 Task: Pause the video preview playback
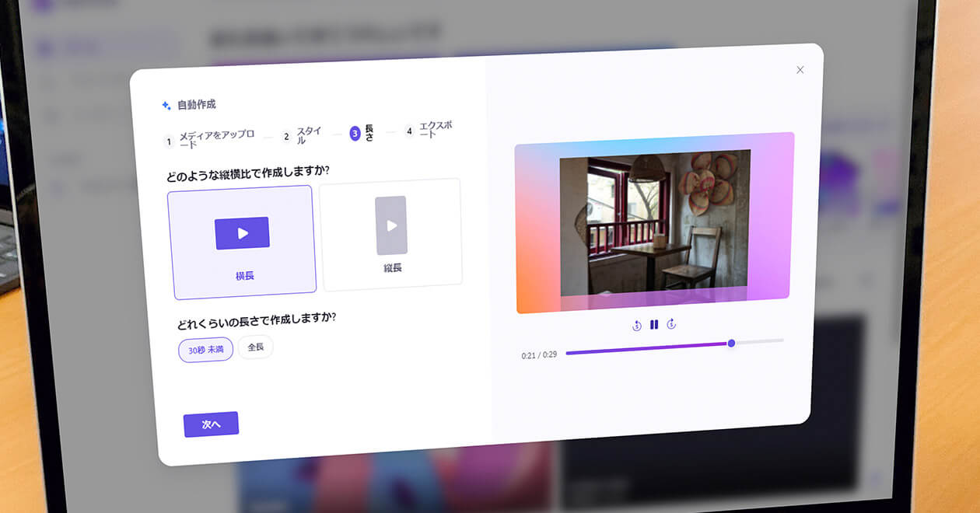(x=654, y=325)
